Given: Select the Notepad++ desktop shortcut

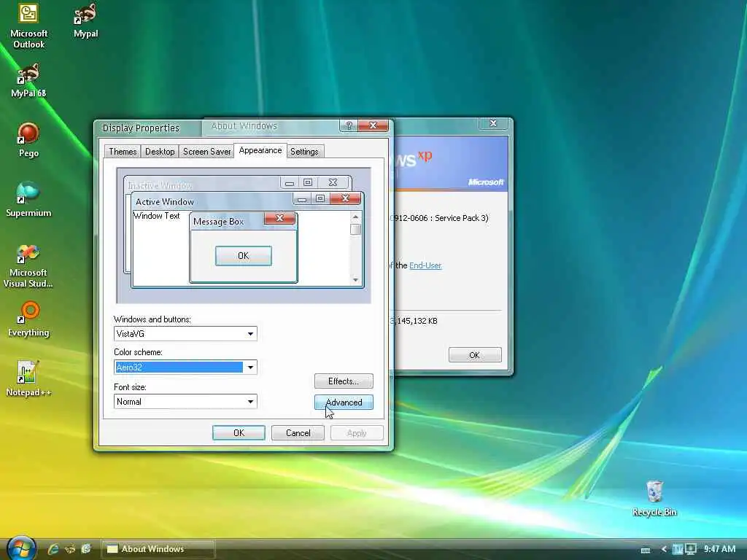Looking at the screenshot, I should 28,379.
